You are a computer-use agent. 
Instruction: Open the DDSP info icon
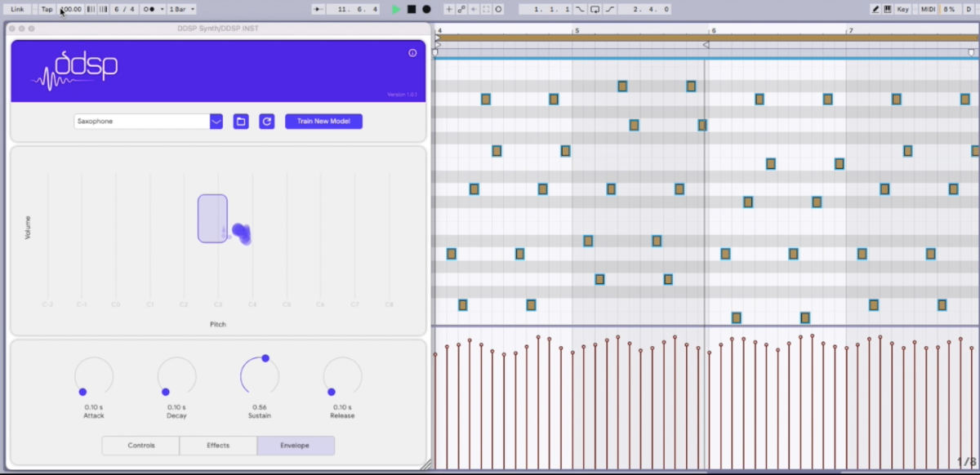412,53
